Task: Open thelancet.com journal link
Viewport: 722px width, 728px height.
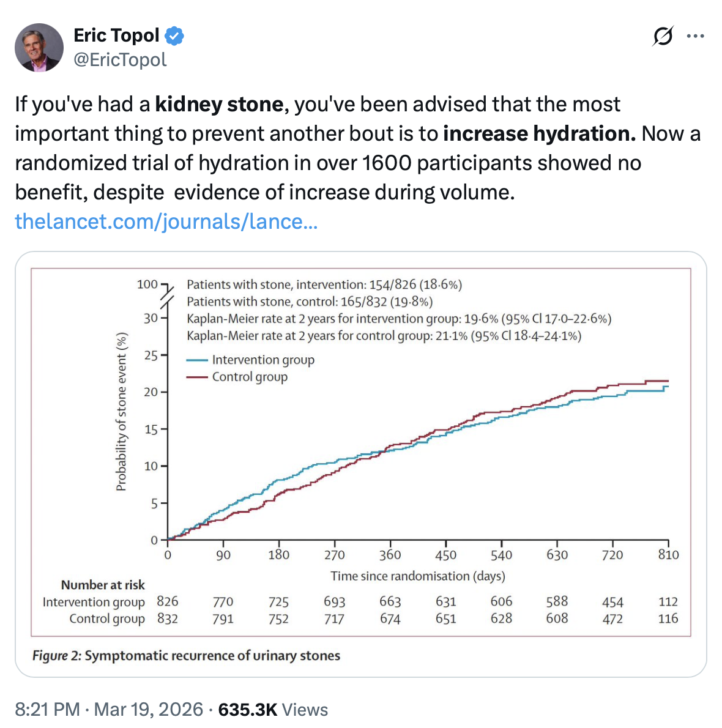Action: [x=166, y=221]
